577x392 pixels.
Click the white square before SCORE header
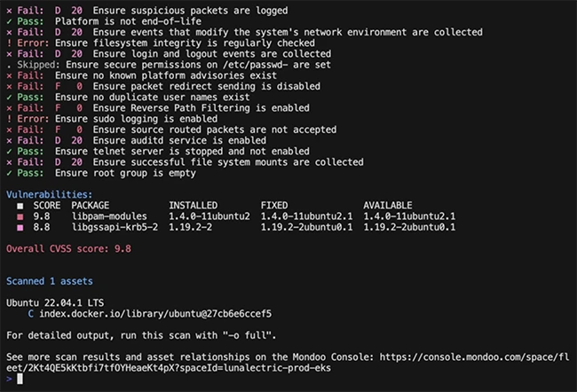pyautogui.click(x=20, y=206)
